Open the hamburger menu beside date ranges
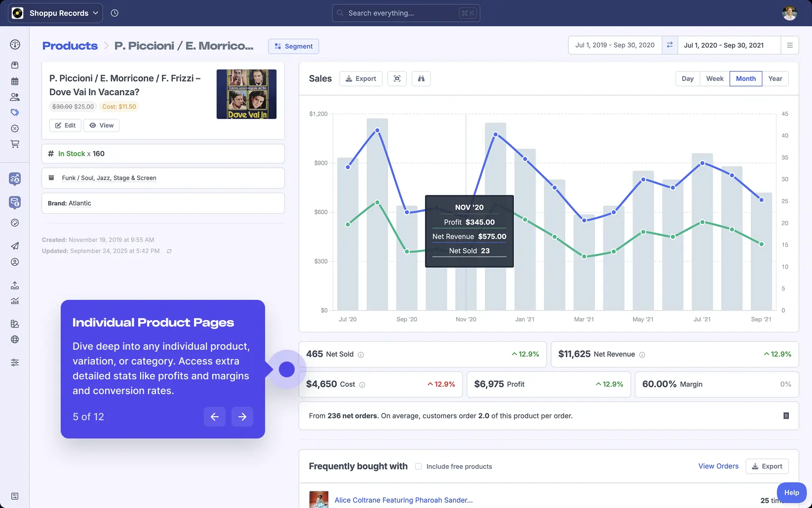Screen dimensions: 812x508 pos(790,45)
